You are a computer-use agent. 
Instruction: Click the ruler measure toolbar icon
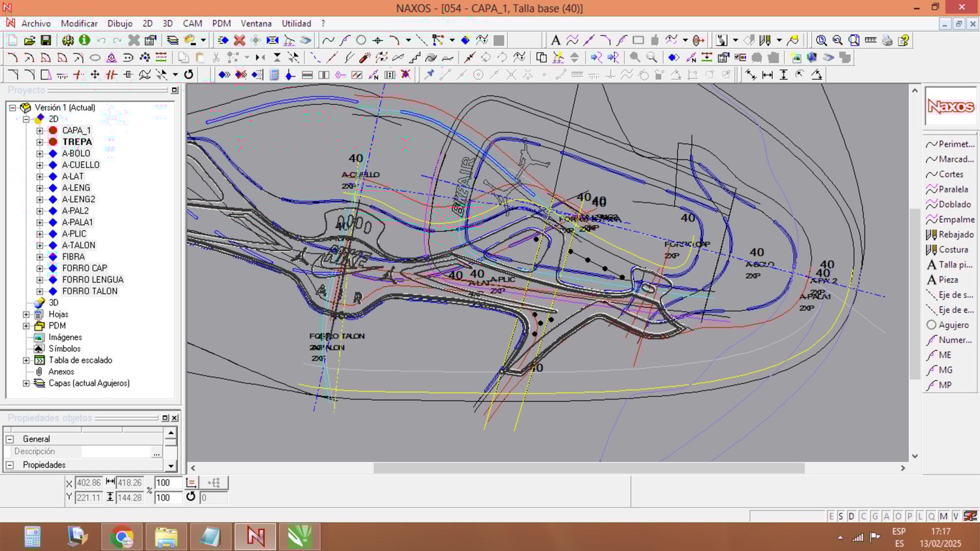click(x=870, y=41)
